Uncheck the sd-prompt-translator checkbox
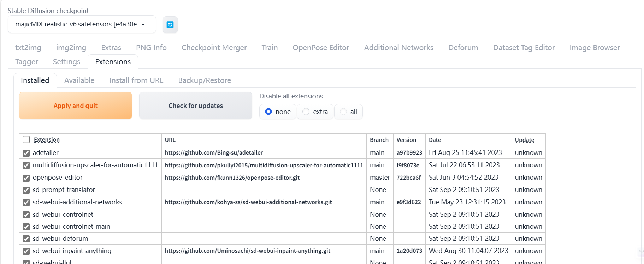Viewport: 644px width, 264px height. tap(26, 190)
